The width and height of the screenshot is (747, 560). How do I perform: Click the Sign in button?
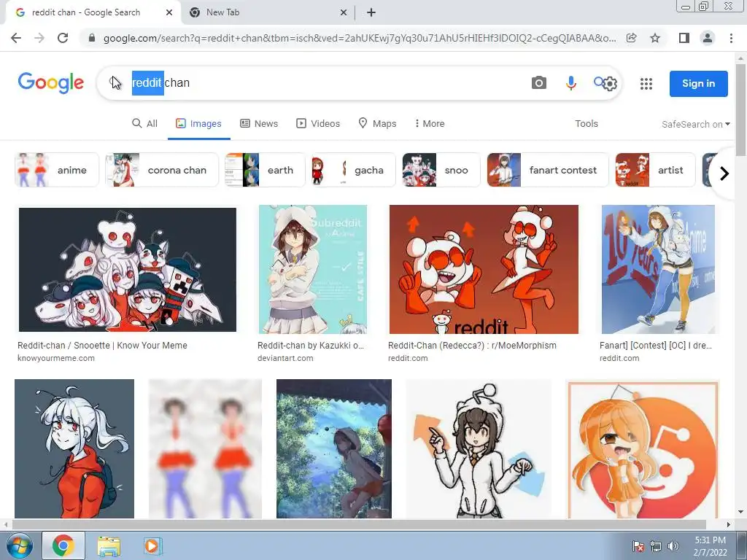pyautogui.click(x=698, y=83)
